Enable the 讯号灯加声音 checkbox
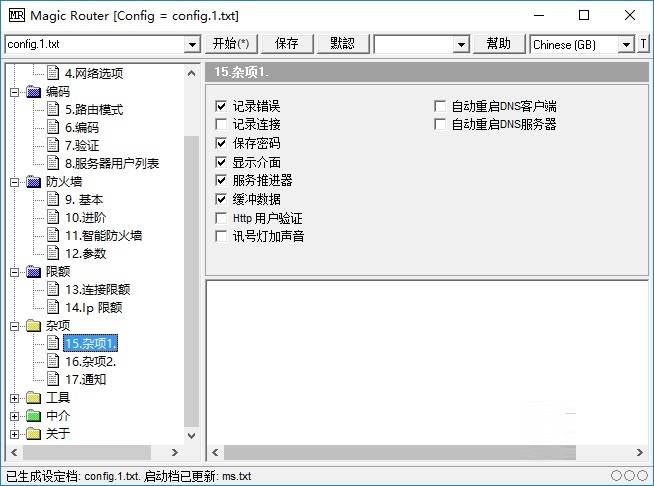Screen dimensions: 654x486 pos(221,236)
